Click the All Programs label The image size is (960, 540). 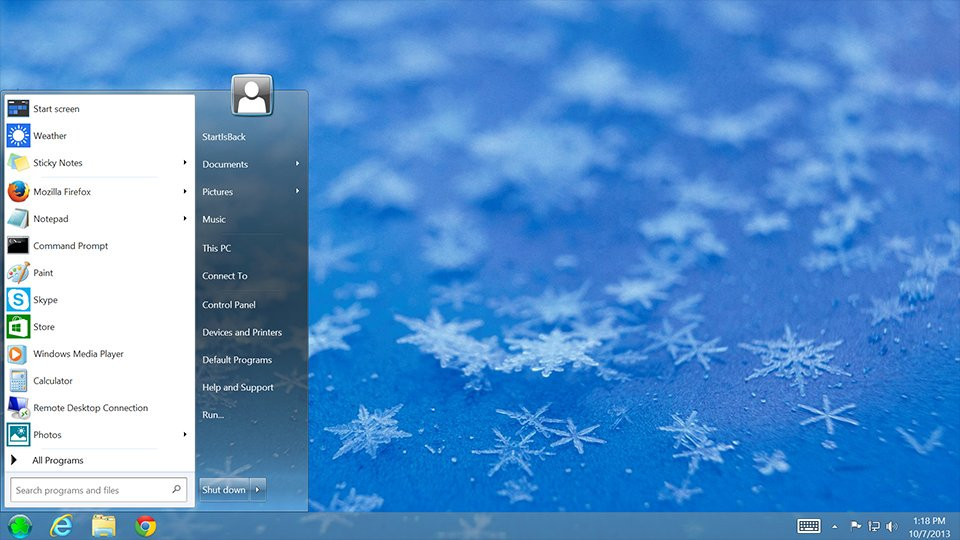click(x=58, y=460)
